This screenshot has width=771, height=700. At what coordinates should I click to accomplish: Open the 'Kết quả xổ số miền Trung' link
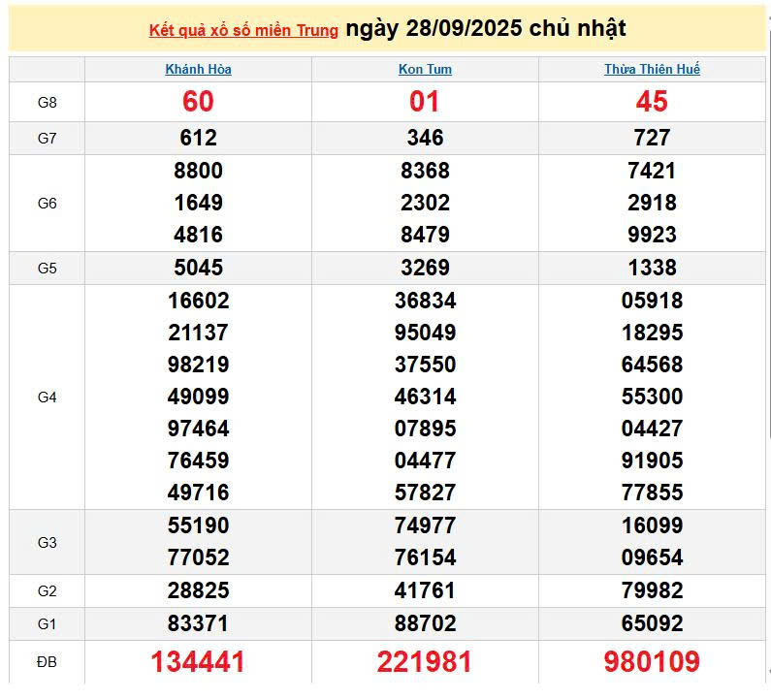pyautogui.click(x=243, y=30)
